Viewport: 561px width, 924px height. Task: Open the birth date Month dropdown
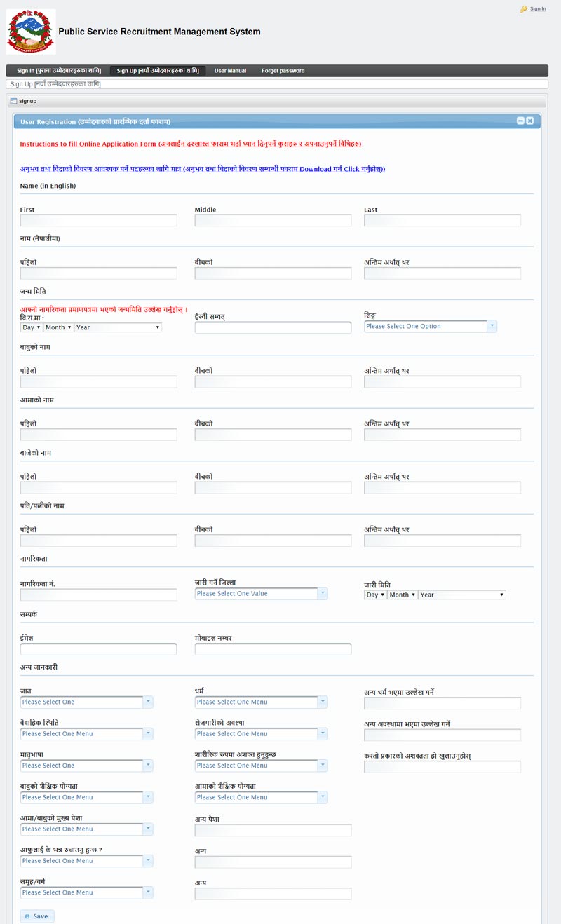[58, 327]
